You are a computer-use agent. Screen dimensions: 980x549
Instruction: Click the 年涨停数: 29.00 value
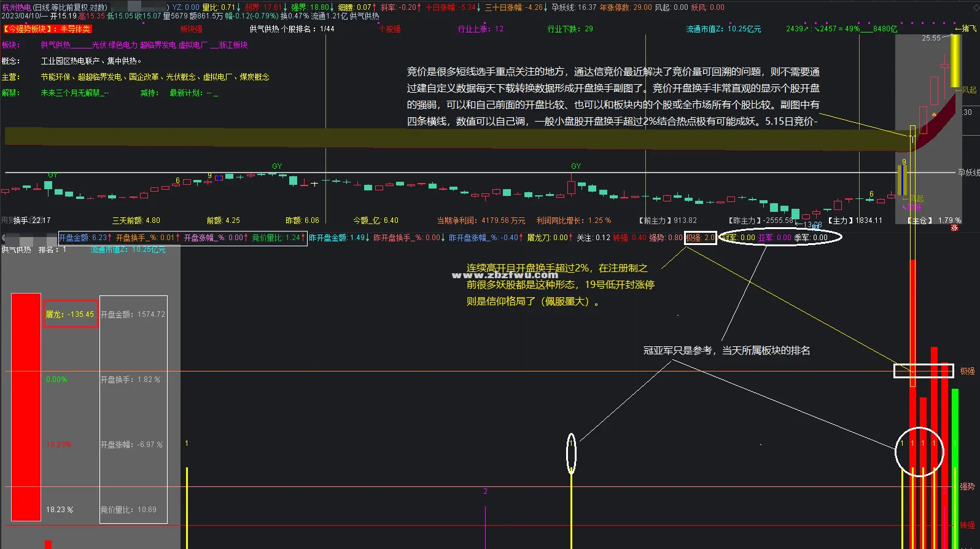(626, 7)
